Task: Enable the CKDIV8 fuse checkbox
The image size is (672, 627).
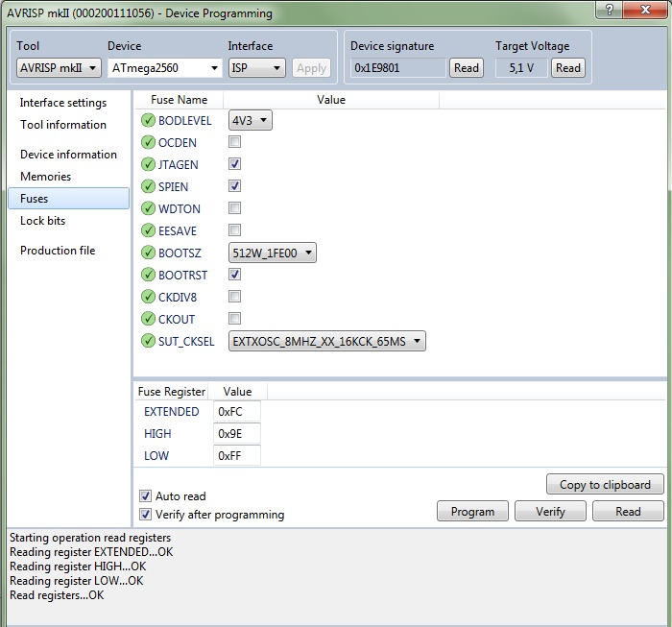Action: [234, 297]
